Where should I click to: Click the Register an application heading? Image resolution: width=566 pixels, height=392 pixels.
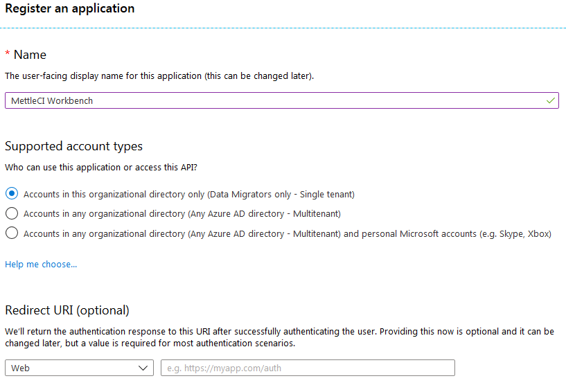click(70, 9)
